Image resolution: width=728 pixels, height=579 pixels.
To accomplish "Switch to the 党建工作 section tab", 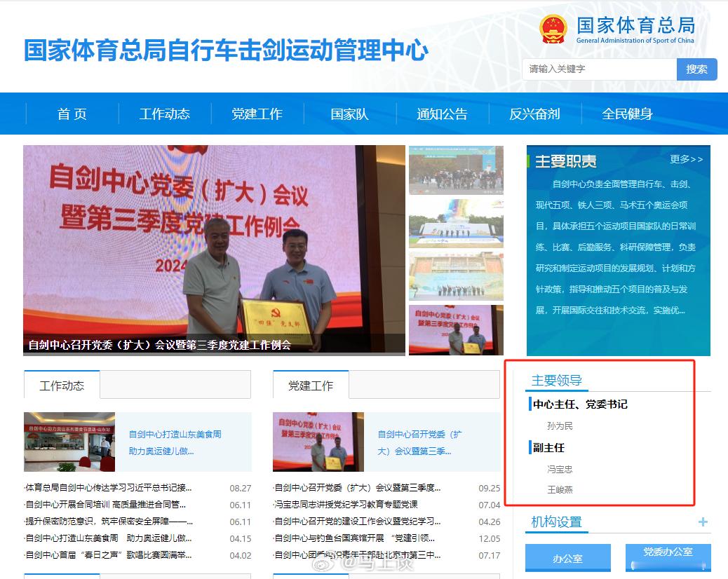I will [311, 385].
